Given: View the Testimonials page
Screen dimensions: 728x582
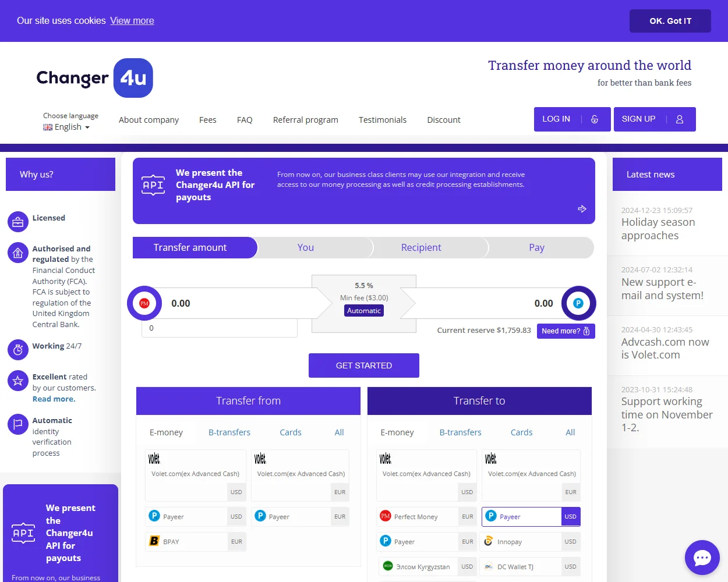Looking at the screenshot, I should (x=383, y=120).
